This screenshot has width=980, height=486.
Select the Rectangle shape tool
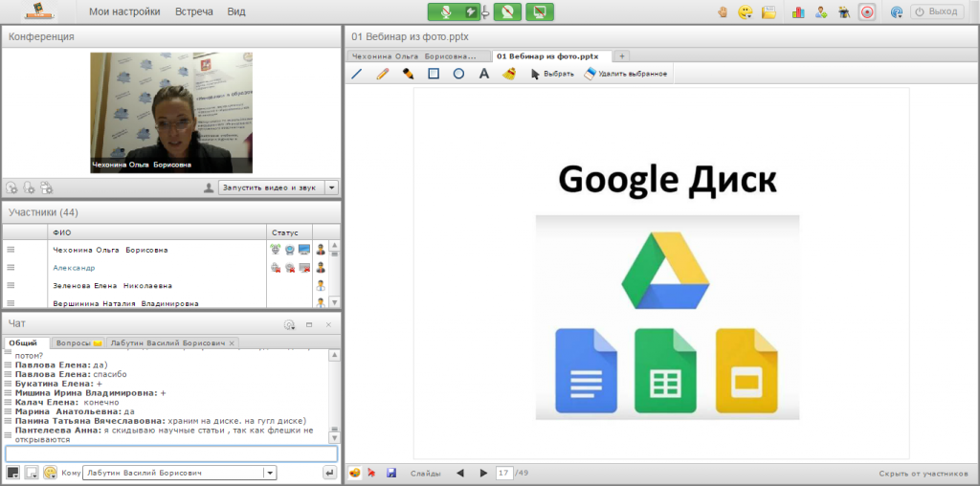pos(434,74)
